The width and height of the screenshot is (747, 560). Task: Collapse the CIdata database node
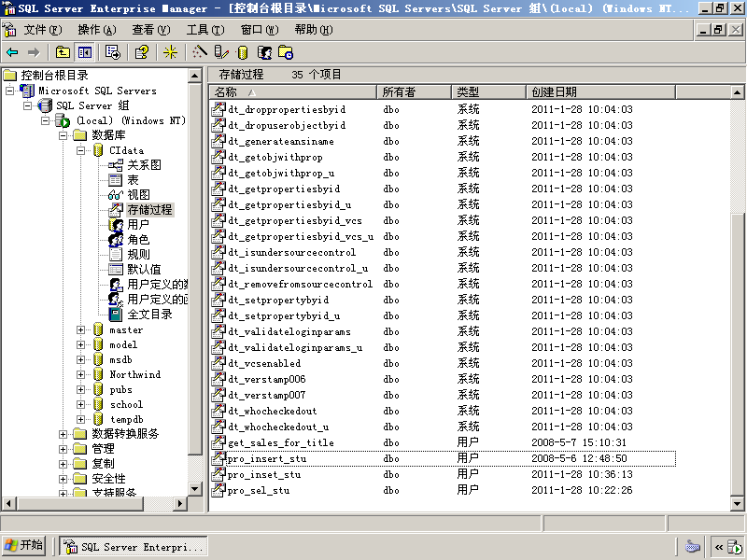pos(80,150)
